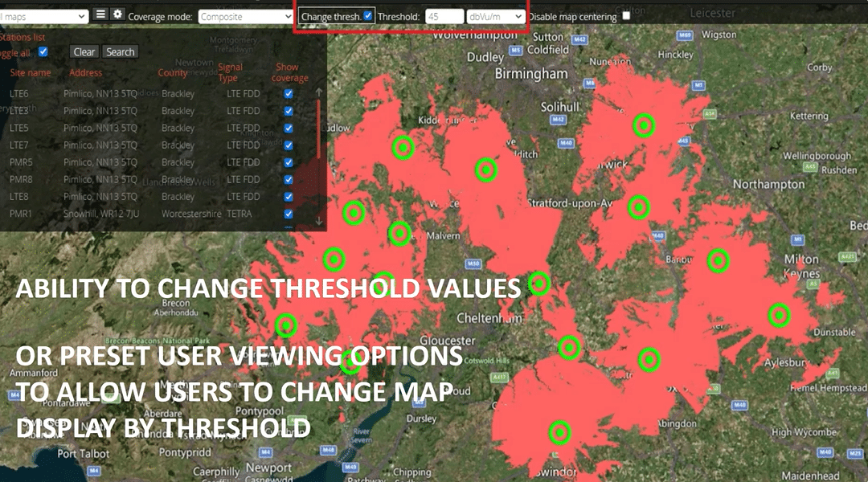Viewport: 868px width, 482px height.
Task: Click the site marker southeast of Kidderminster label
Action: tap(486, 170)
